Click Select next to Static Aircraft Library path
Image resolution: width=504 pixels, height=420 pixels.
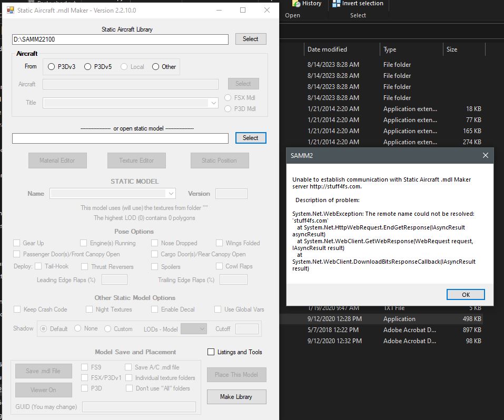[250, 39]
